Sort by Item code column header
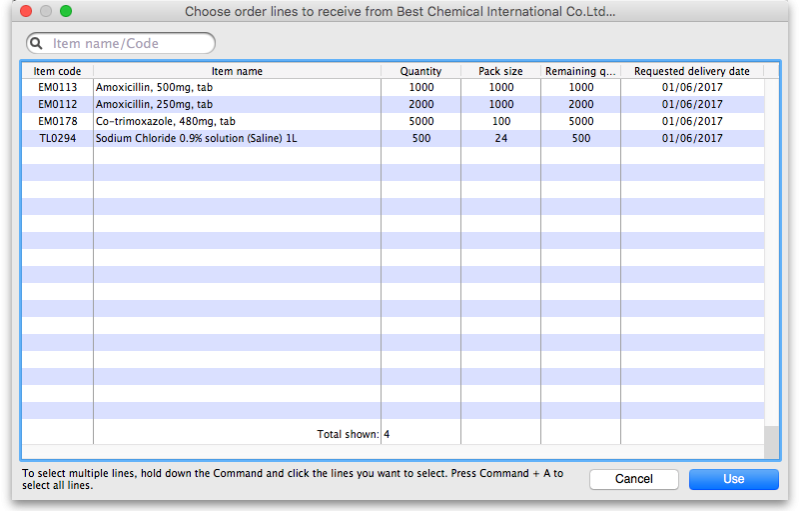The image size is (800, 511). point(57,71)
